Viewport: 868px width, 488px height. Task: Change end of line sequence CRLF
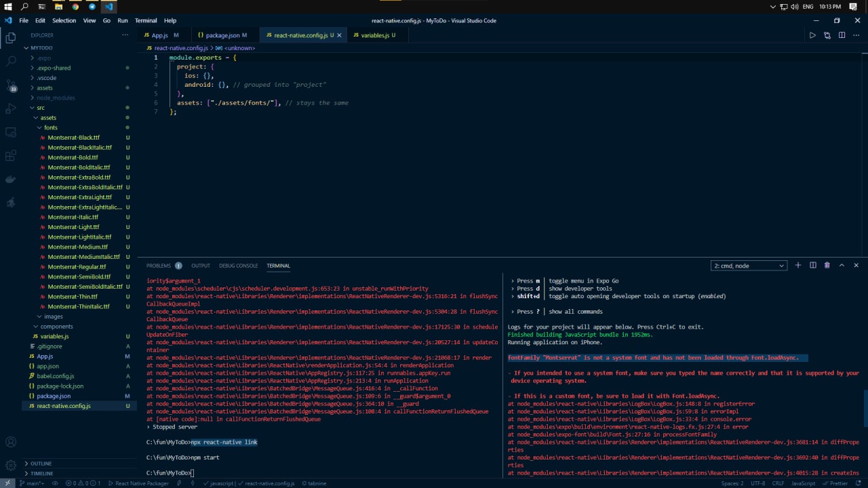pos(778,483)
